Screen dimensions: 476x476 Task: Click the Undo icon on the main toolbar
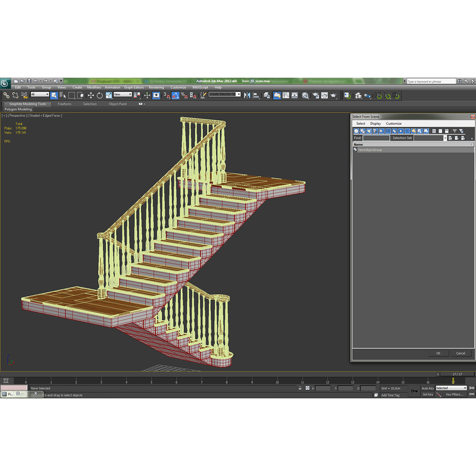tap(36, 80)
